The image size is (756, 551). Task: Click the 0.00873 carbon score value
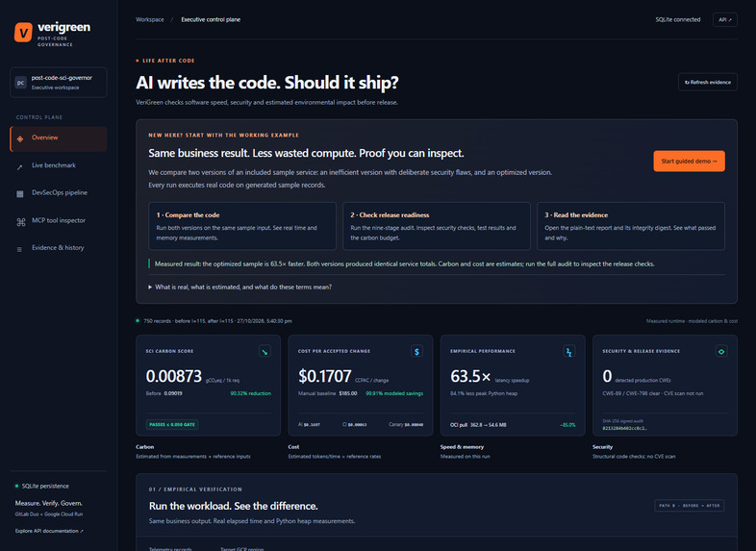pos(173,376)
